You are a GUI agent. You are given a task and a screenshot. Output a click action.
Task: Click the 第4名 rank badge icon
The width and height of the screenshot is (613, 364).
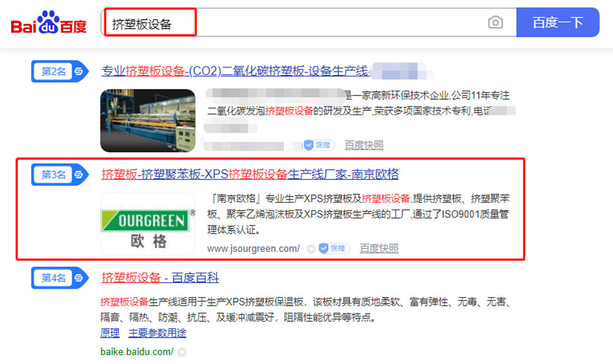pos(60,278)
